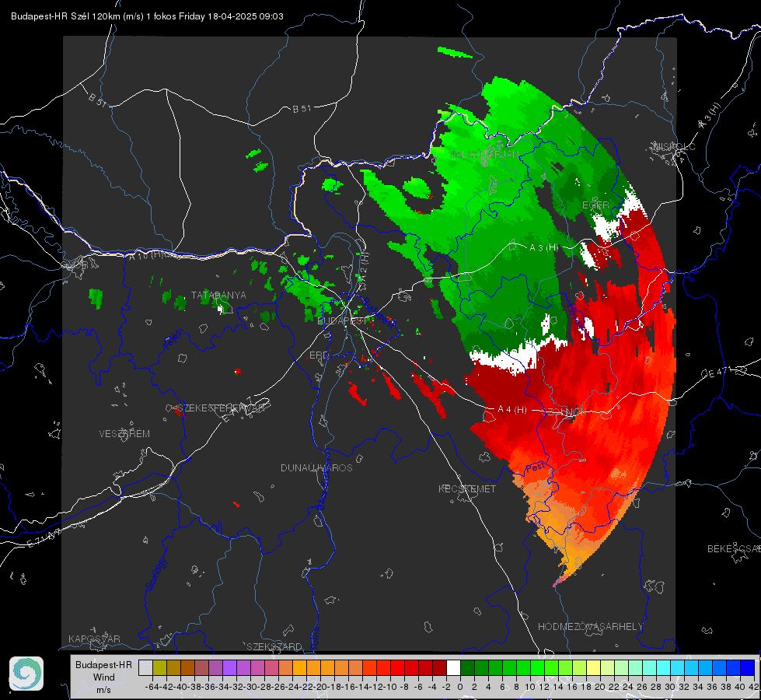Click the radar title text with date 18-04-2025 09:03
Image resolution: width=761 pixels, height=700 pixels.
(147, 16)
